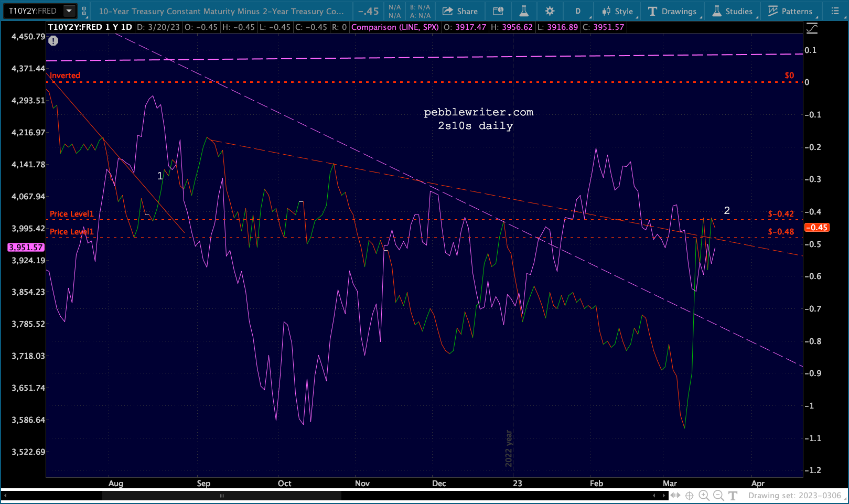
Task: Click the 2022 year divider label
Action: click(509, 448)
